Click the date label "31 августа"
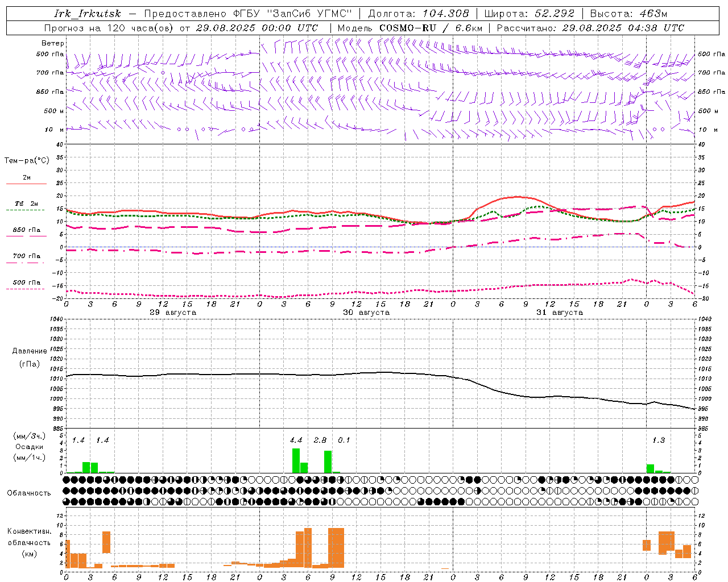Screen dimensions: 728x582 (x=560, y=313)
